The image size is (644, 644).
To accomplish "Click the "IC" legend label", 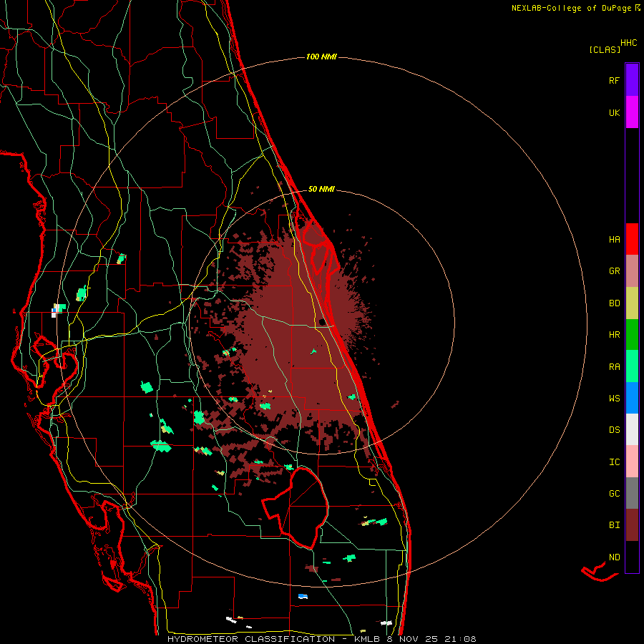I will click(x=614, y=462).
